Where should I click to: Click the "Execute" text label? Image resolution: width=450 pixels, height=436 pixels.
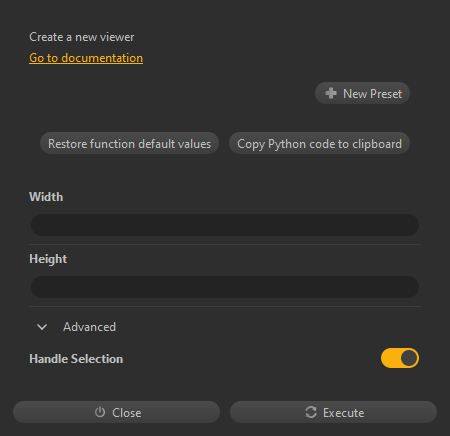point(343,413)
